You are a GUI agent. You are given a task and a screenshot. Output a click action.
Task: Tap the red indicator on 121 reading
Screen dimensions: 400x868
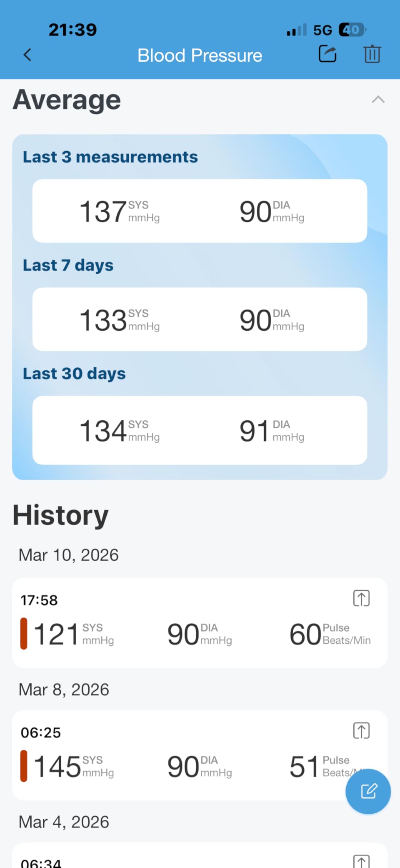click(x=24, y=634)
